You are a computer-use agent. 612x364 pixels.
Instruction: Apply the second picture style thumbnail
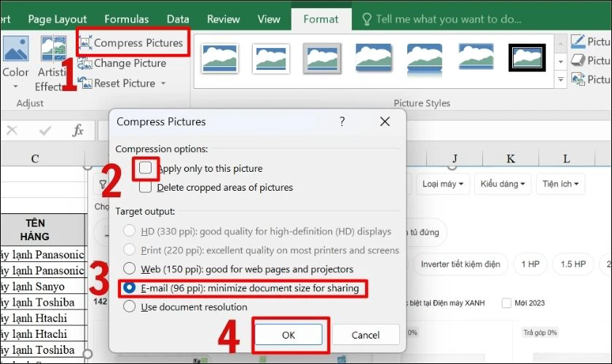(271, 58)
